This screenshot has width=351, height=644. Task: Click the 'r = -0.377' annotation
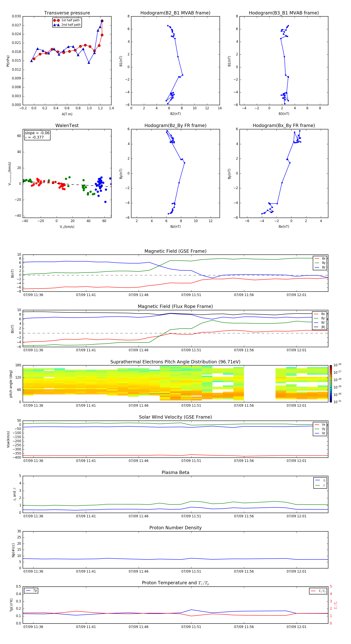click(x=35, y=137)
